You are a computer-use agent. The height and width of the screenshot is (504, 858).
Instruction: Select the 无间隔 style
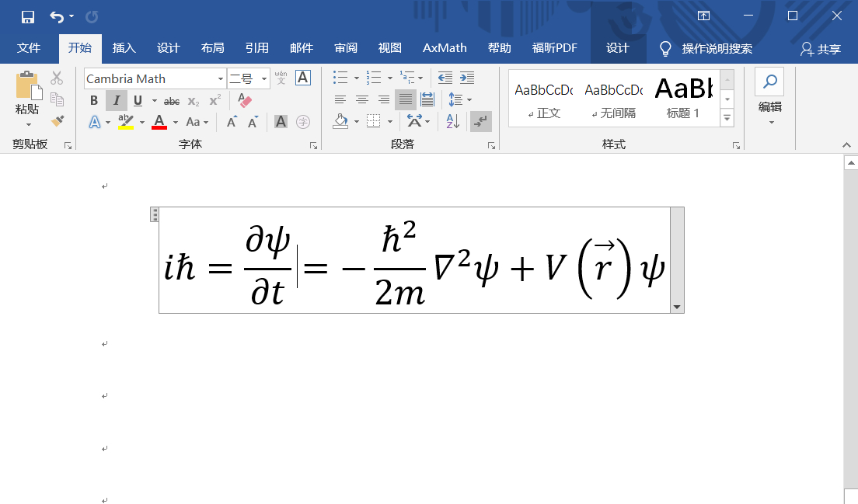(x=613, y=99)
